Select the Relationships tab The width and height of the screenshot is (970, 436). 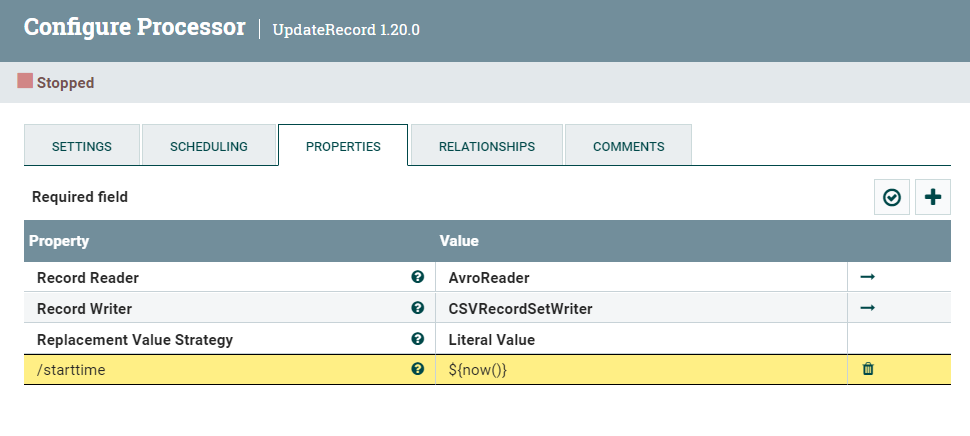(x=487, y=146)
